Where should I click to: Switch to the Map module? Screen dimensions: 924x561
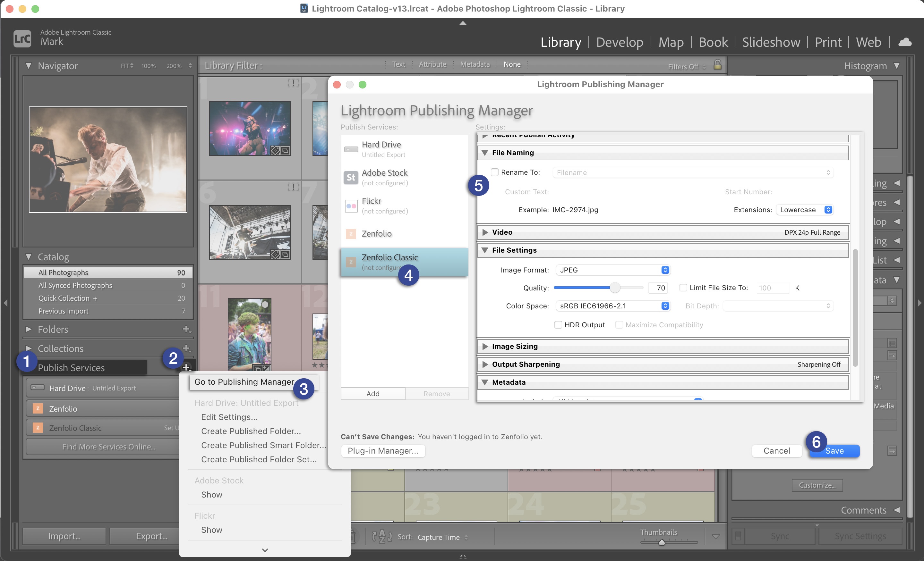(671, 42)
